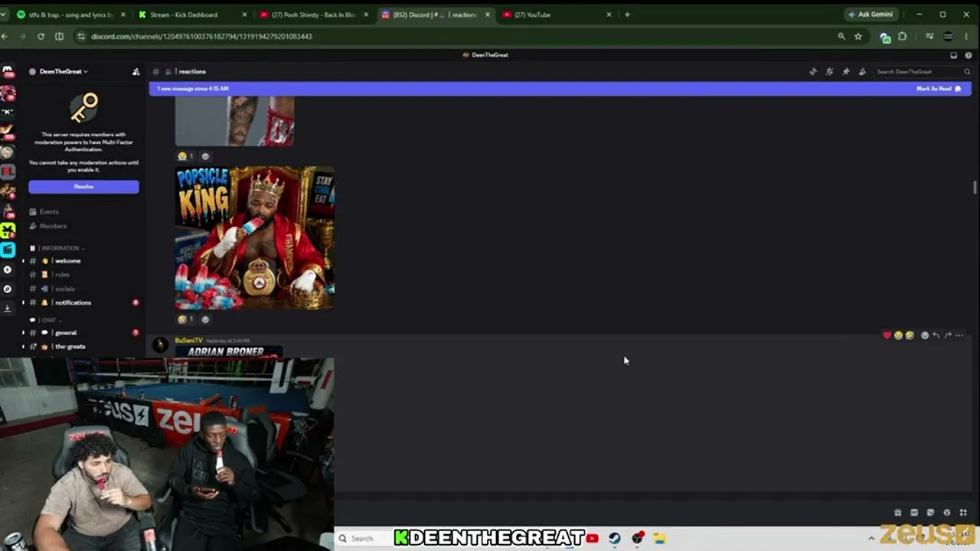Reply to the BuSaniTV message

click(x=936, y=335)
